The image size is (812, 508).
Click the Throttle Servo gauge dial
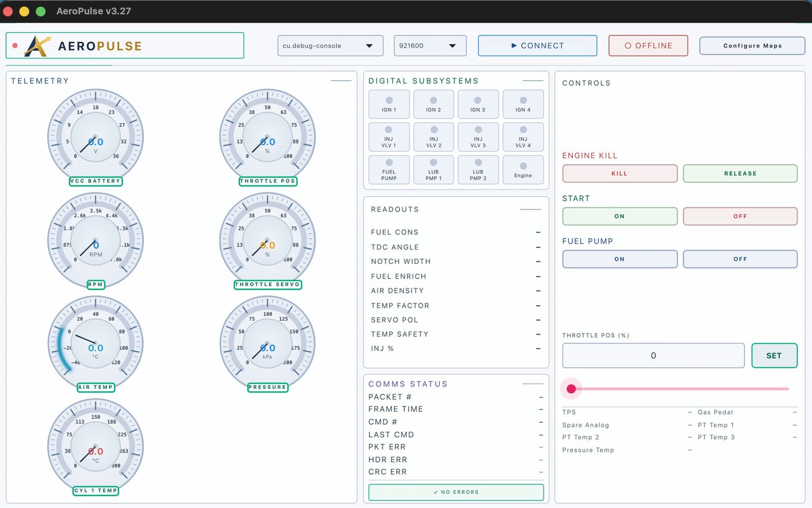[x=267, y=241]
